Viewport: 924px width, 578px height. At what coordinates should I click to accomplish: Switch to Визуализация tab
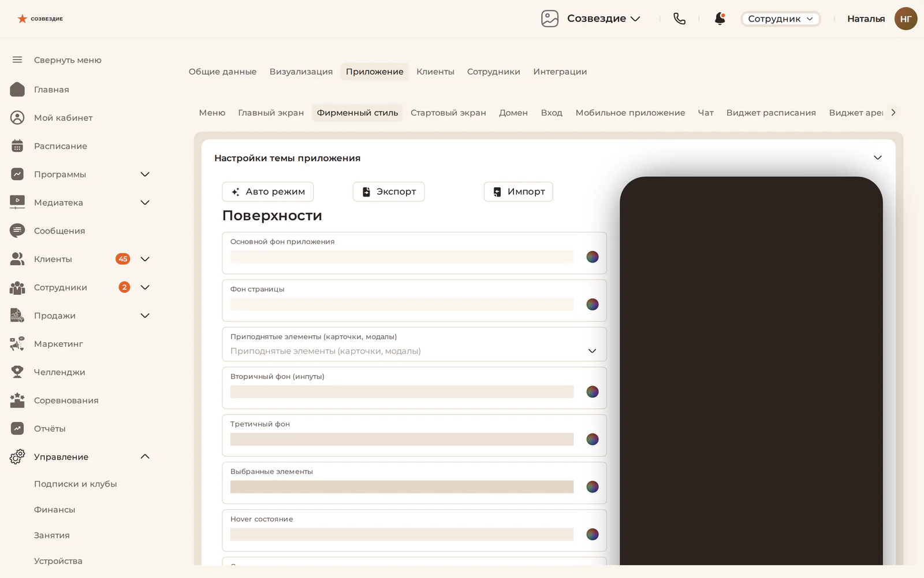tap(301, 72)
